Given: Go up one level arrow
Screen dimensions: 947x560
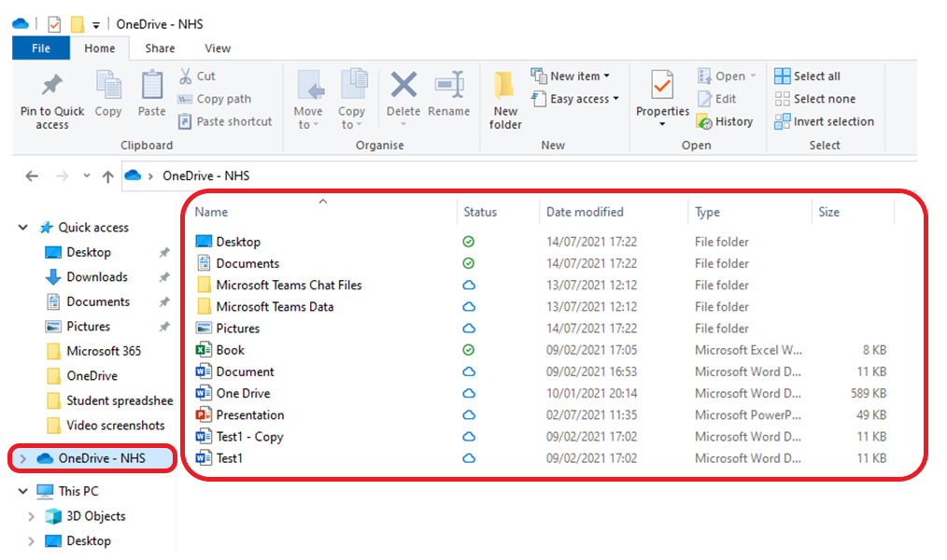Looking at the screenshot, I should click(x=107, y=176).
